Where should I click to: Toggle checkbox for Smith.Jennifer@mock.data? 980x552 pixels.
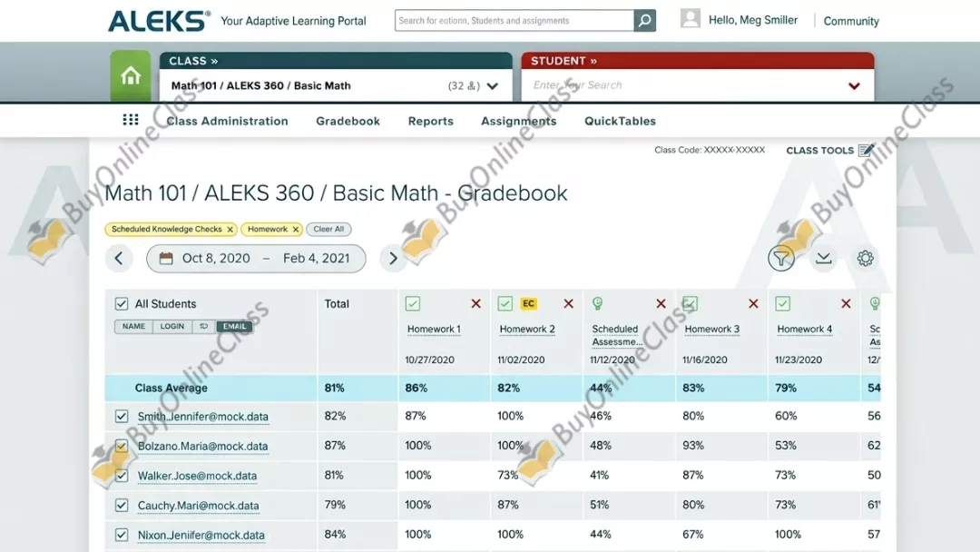point(122,417)
